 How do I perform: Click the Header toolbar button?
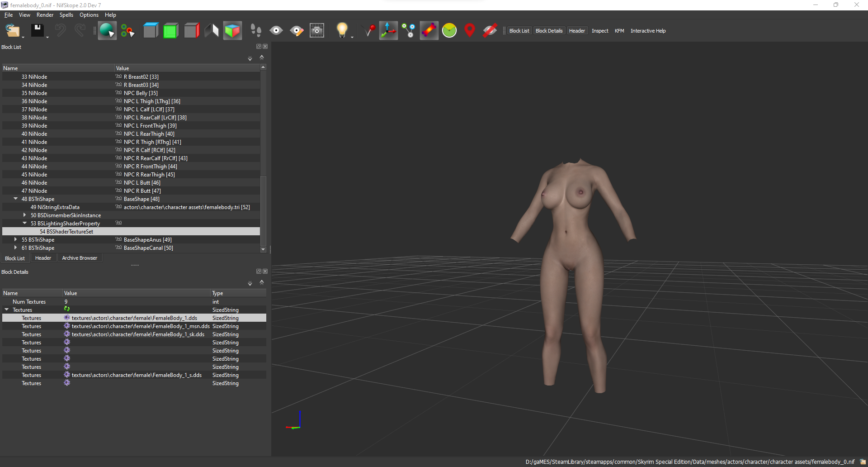click(x=577, y=31)
